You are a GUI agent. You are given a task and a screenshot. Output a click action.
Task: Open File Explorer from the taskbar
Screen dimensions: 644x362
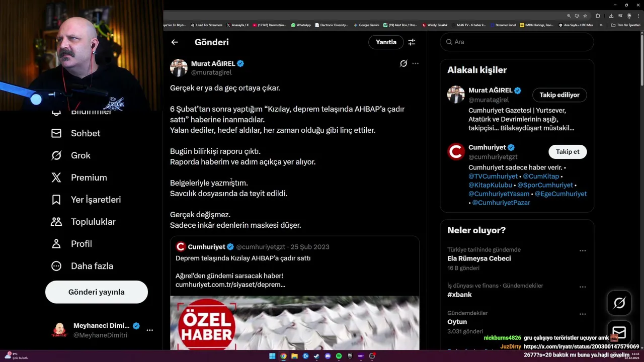294,356
